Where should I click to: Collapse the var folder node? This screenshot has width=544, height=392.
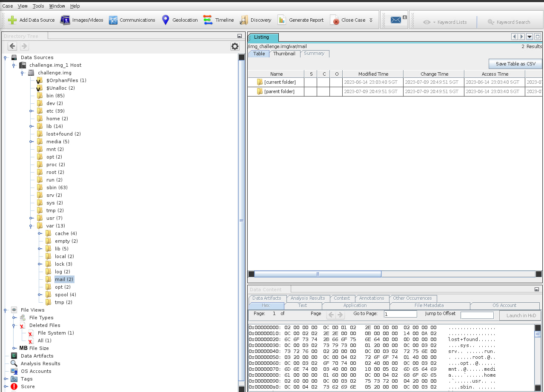pyautogui.click(x=31, y=226)
